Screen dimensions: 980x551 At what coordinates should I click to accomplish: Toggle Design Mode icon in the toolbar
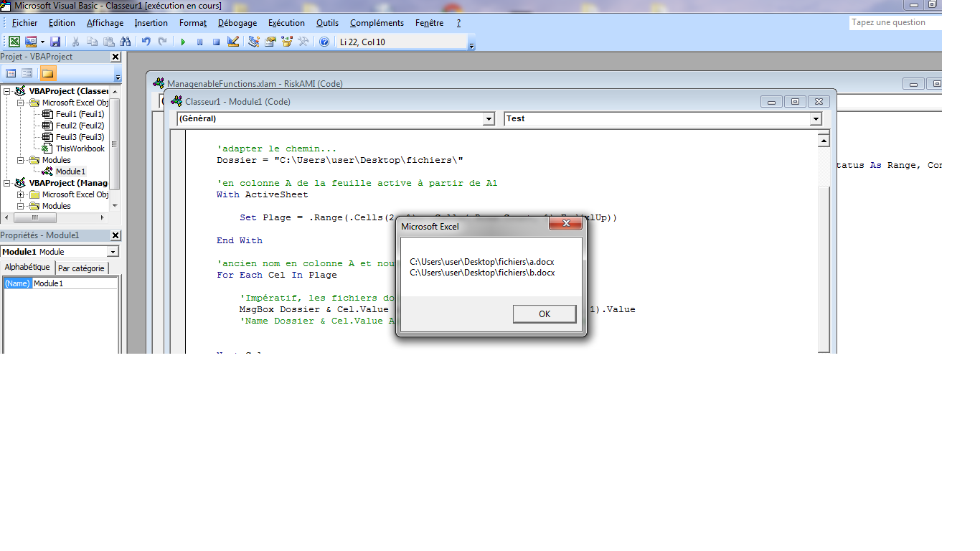232,42
